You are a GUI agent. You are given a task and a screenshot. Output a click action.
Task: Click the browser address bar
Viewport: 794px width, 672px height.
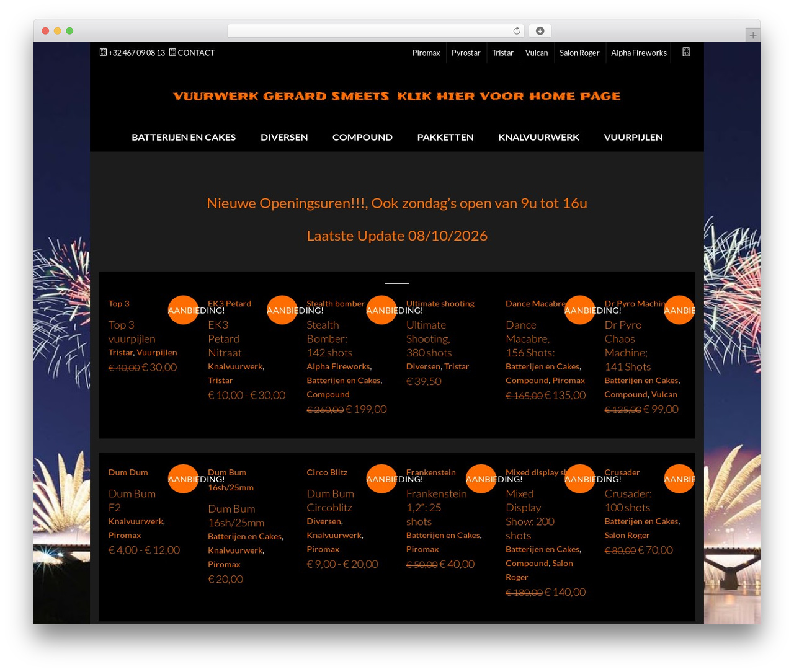coord(376,31)
